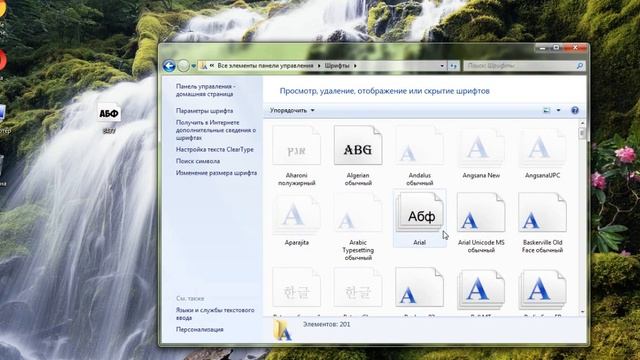
Task: Click the refresh button beside address bar
Action: [x=453, y=66]
